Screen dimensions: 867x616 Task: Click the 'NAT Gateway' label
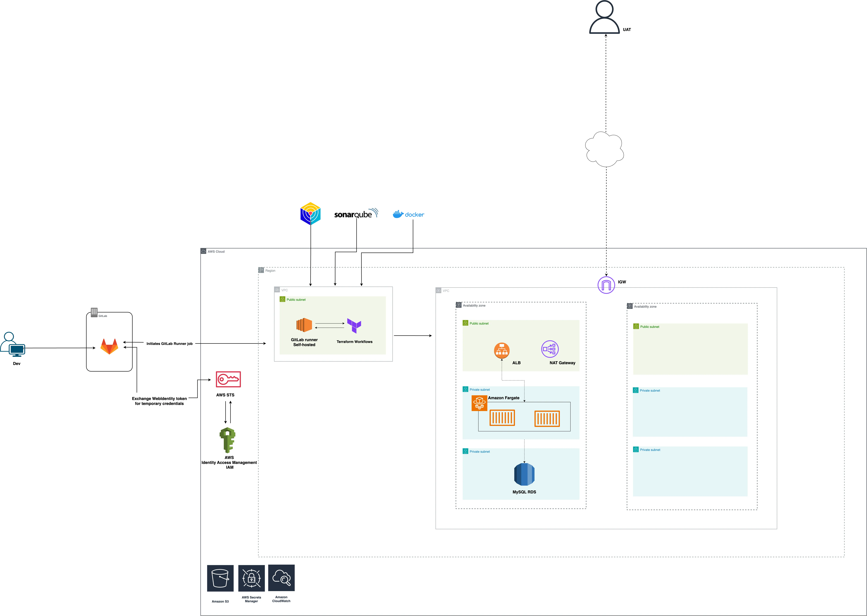[x=562, y=363]
